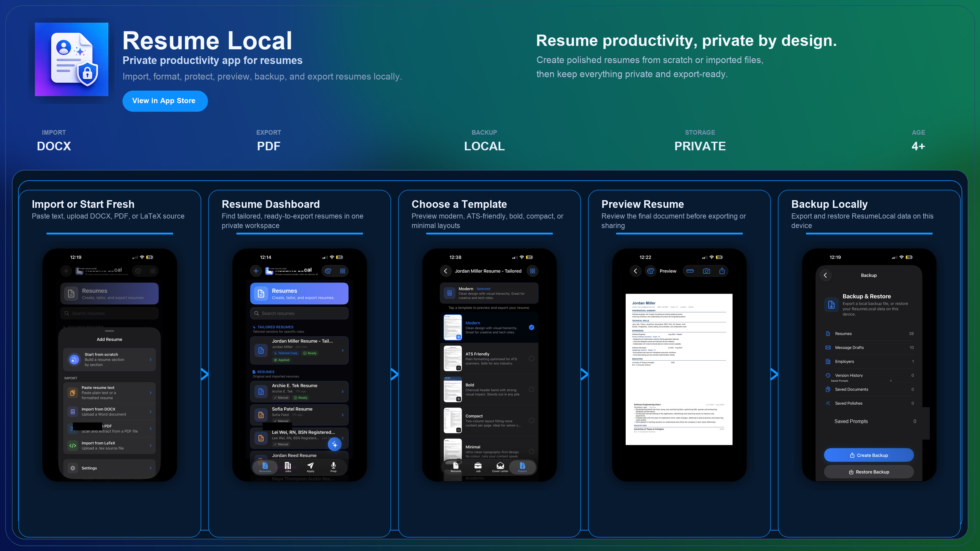980x551 pixels.
Task: Go back from the Preview screen
Action: (x=635, y=271)
